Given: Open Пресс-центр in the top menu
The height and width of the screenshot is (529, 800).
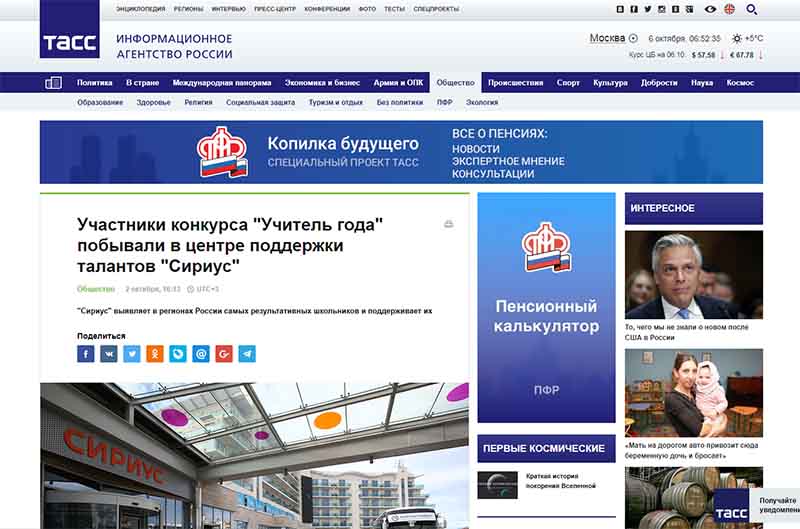Looking at the screenshot, I should [275, 9].
